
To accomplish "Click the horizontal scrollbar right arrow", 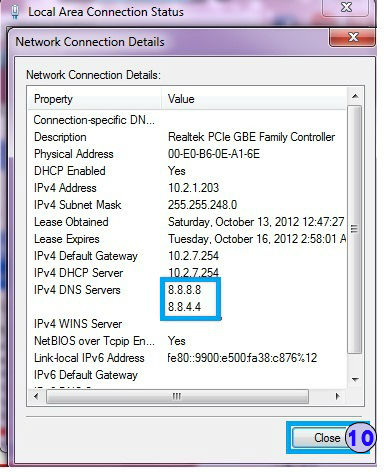I will click(338, 396).
